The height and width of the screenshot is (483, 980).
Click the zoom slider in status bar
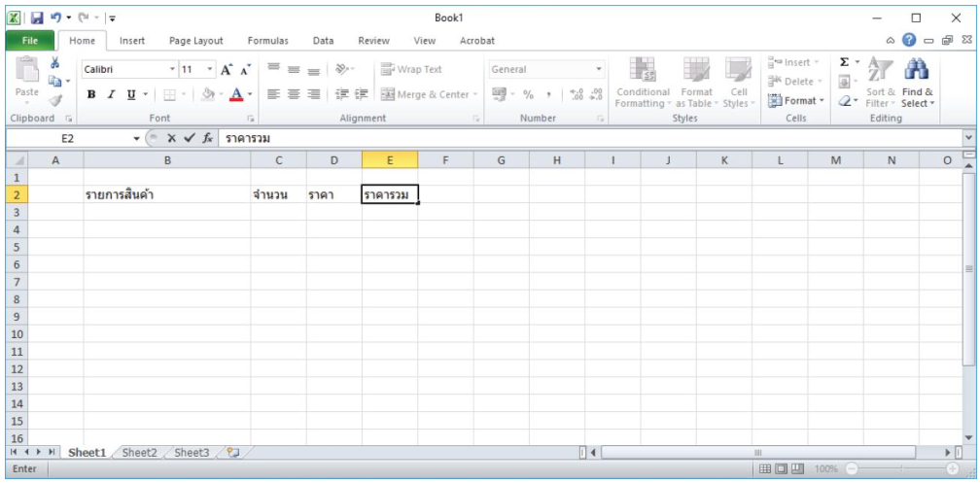click(899, 468)
